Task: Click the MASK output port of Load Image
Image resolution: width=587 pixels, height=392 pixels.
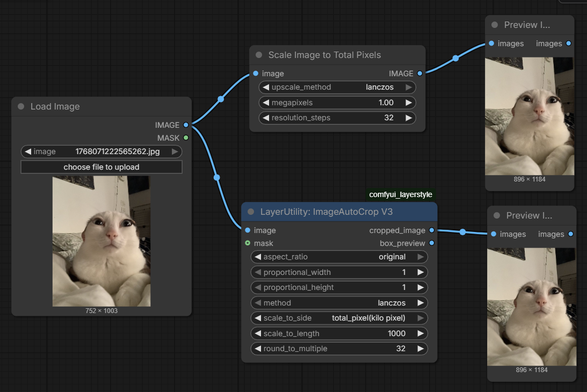Action: (x=186, y=138)
